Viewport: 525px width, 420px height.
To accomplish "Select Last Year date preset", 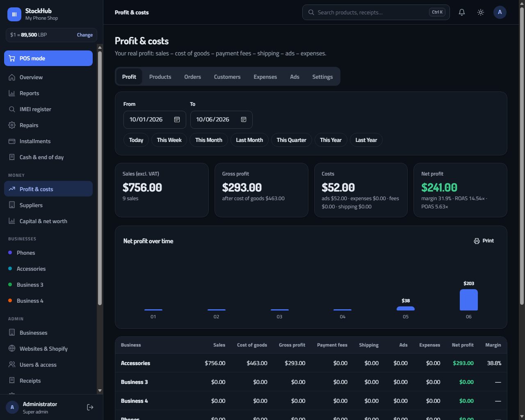I will tap(366, 140).
